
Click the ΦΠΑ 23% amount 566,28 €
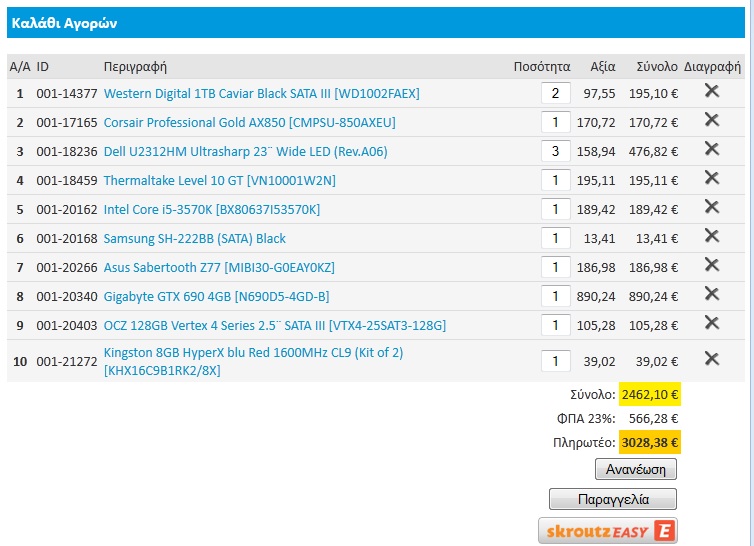[x=653, y=419]
